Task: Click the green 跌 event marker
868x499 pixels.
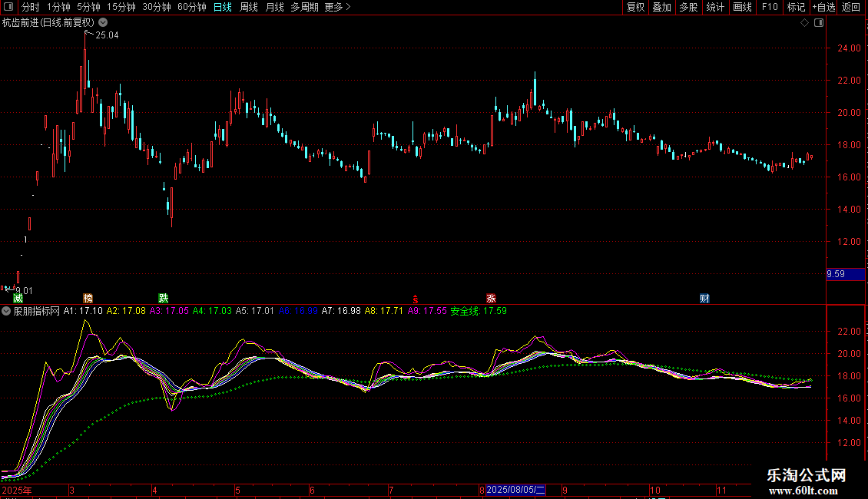Action: click(163, 299)
